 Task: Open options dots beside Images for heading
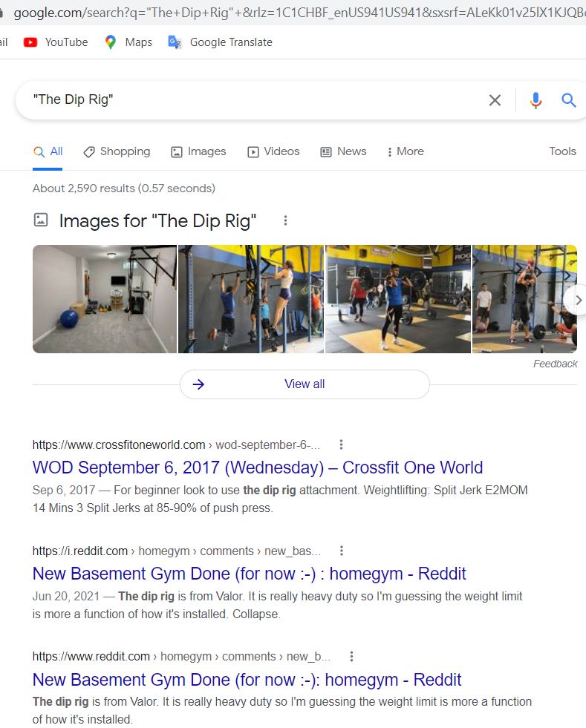pyautogui.click(x=285, y=220)
